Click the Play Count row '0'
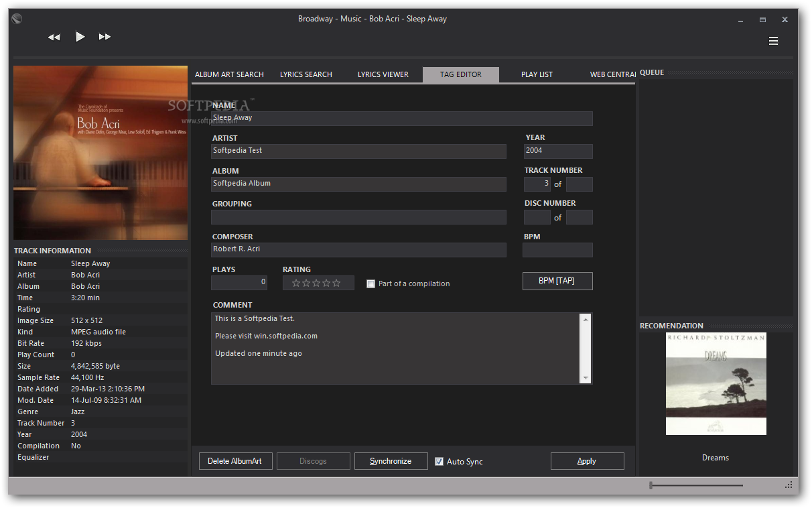This screenshot has width=812, height=508. (x=101, y=355)
